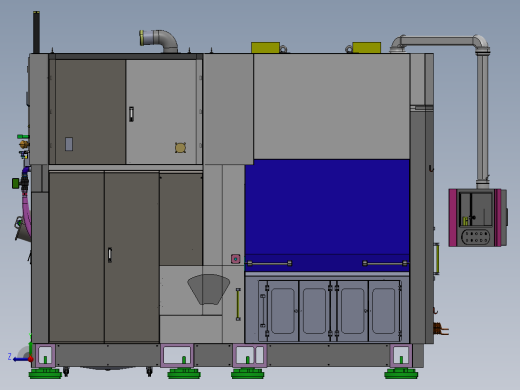Select the copper connectors on lower right side
The height and width of the screenshot is (390, 520).
pos(440,329)
